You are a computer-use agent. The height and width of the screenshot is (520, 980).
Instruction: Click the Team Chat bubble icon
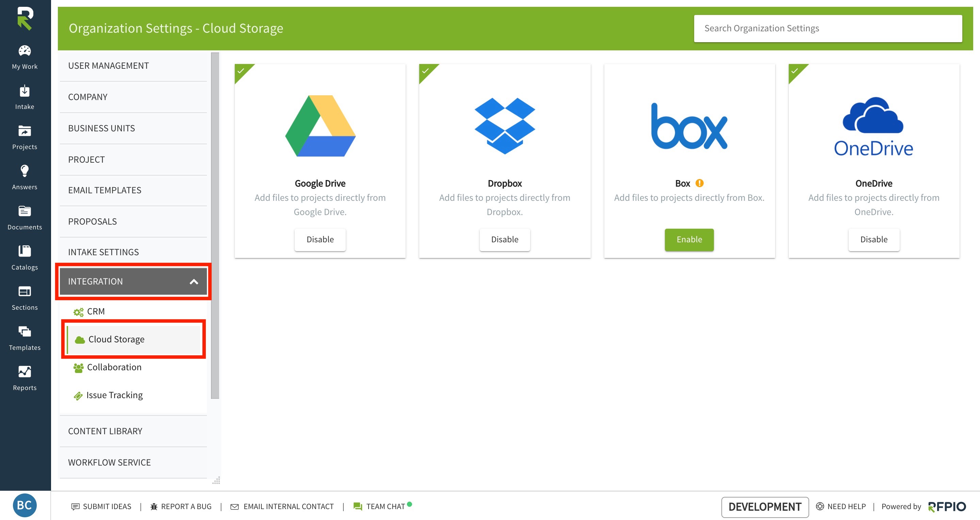click(358, 507)
